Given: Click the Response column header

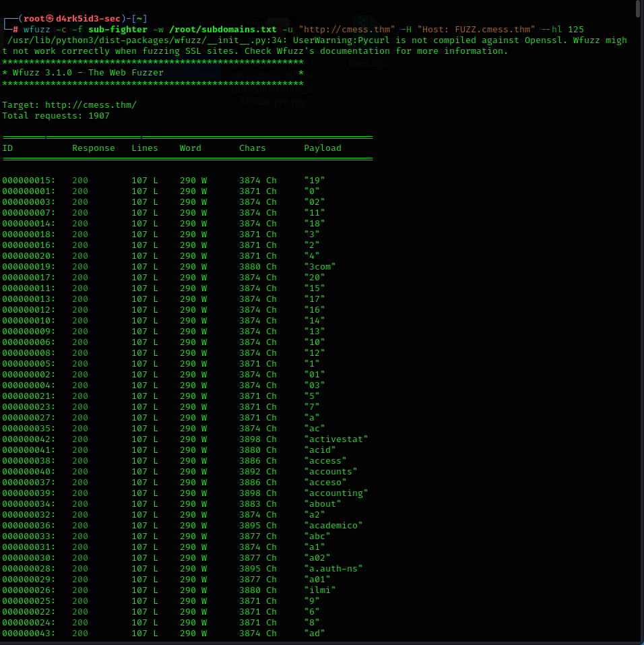Looking at the screenshot, I should coord(94,148).
